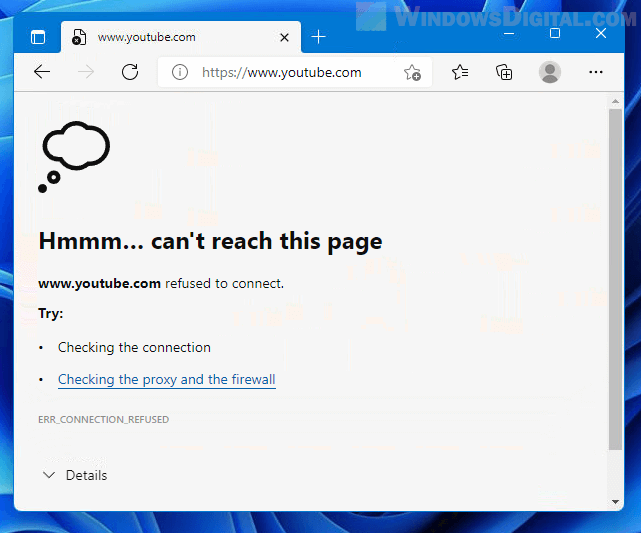Click the scrollbar up arrow
The width and height of the screenshot is (641, 533).
(615, 101)
